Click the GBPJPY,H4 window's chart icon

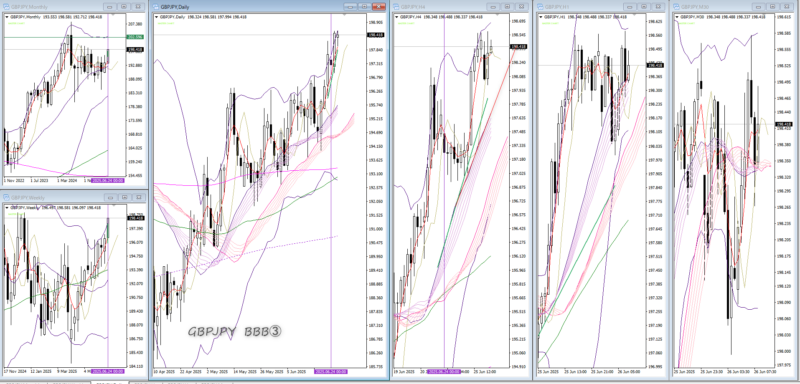[x=397, y=7]
